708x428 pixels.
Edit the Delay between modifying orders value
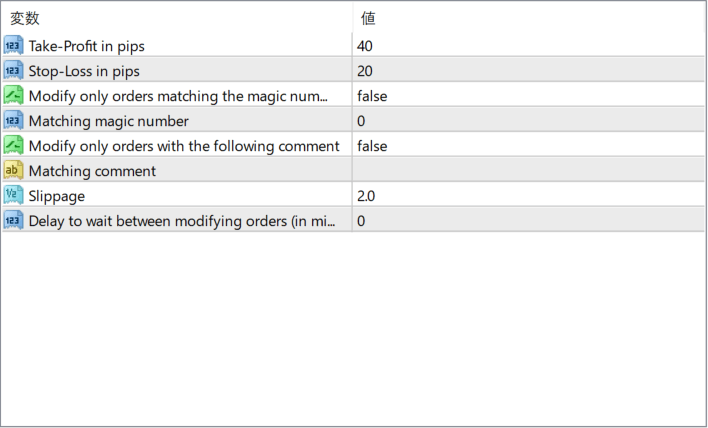click(361, 221)
